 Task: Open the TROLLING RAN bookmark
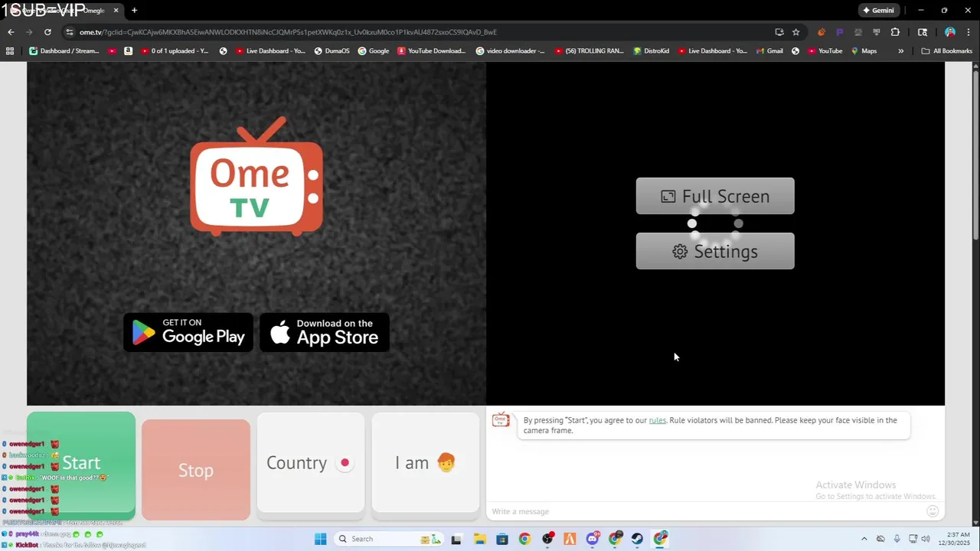[x=588, y=51]
